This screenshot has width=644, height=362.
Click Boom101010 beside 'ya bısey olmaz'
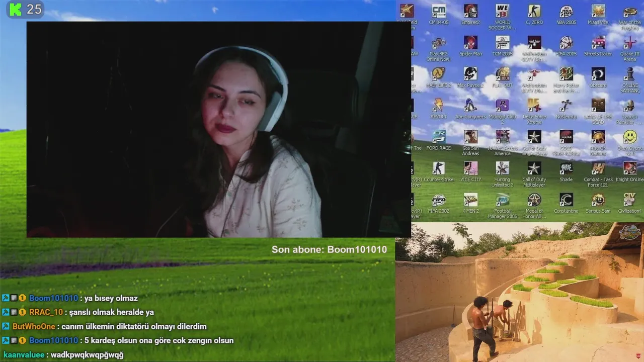click(53, 298)
